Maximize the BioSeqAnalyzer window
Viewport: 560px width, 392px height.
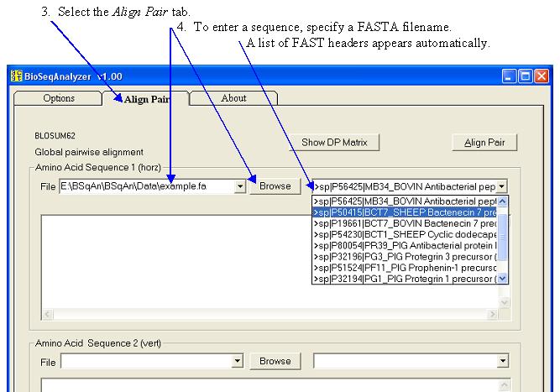pyautogui.click(x=525, y=76)
